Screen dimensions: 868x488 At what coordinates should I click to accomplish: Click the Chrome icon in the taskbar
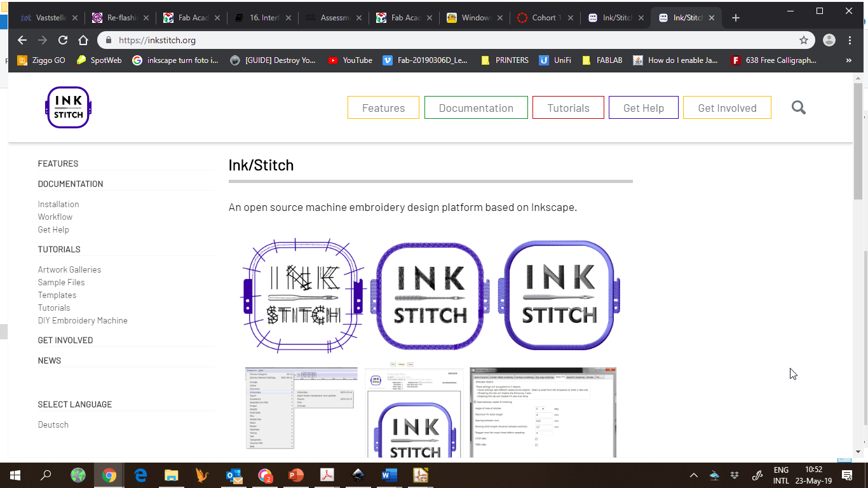pyautogui.click(x=109, y=475)
